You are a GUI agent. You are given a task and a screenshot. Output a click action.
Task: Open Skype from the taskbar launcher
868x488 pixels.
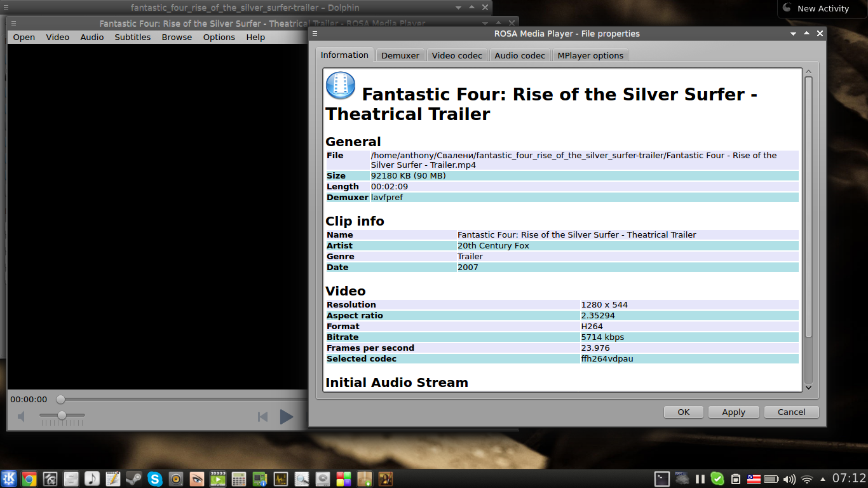pyautogui.click(x=155, y=478)
